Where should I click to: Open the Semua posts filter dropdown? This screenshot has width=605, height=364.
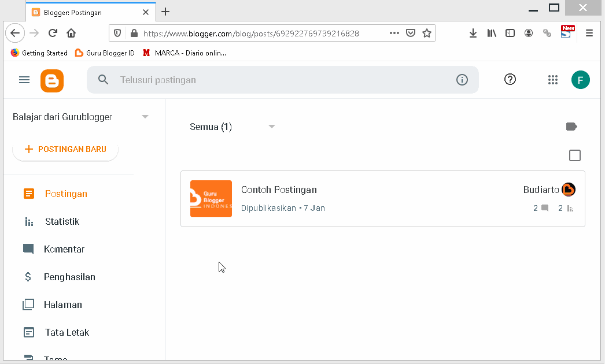(271, 126)
